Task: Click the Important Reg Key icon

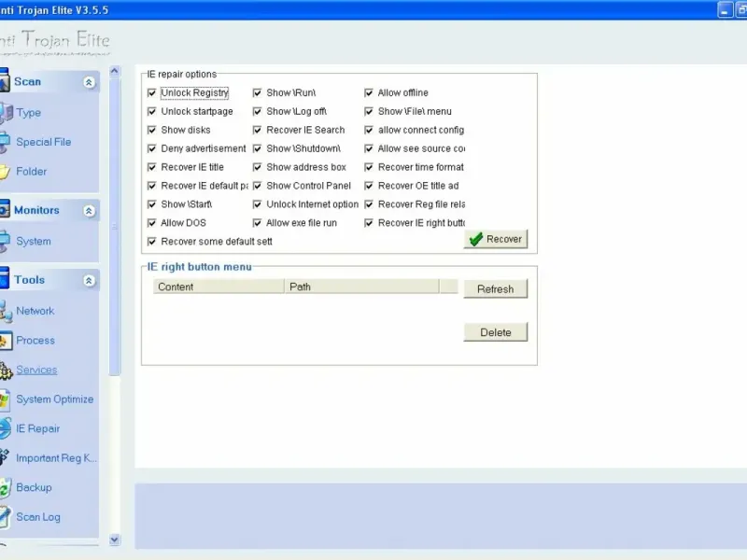Action: pyautogui.click(x=5, y=457)
